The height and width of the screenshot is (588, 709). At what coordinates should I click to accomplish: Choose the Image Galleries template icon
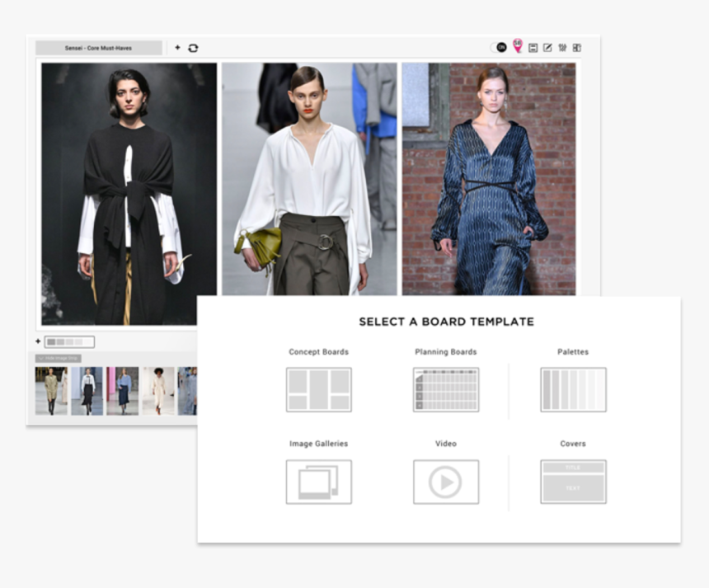319,482
